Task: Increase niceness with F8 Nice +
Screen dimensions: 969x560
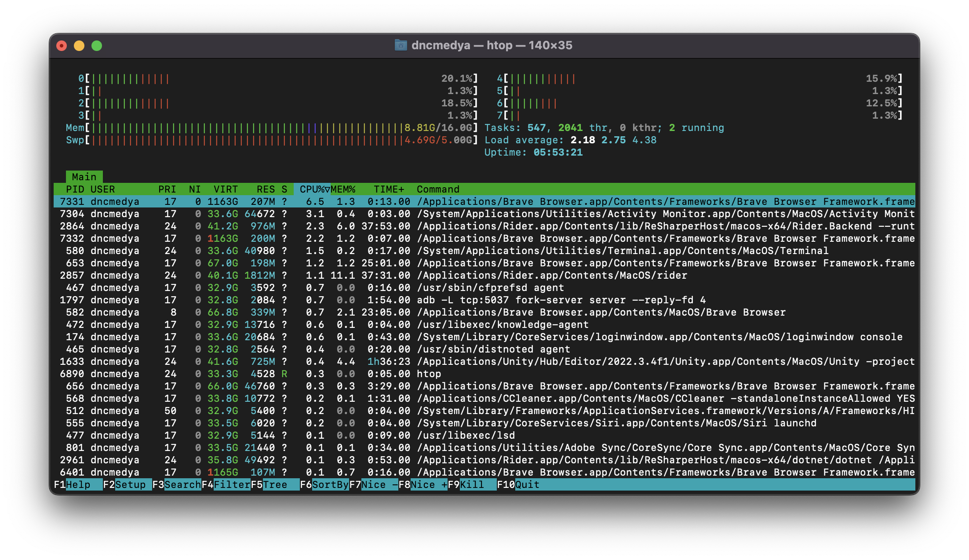Action: coord(428,484)
